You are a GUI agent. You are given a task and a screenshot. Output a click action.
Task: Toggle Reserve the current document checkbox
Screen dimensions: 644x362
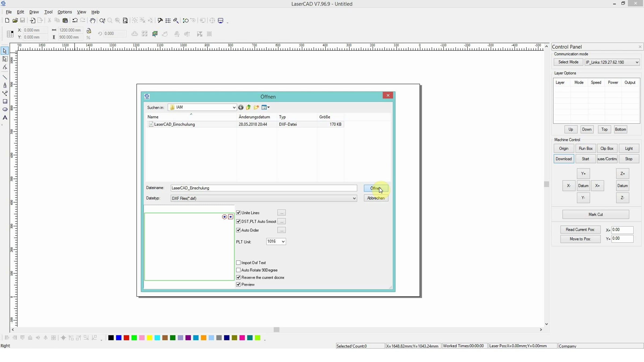238,277
